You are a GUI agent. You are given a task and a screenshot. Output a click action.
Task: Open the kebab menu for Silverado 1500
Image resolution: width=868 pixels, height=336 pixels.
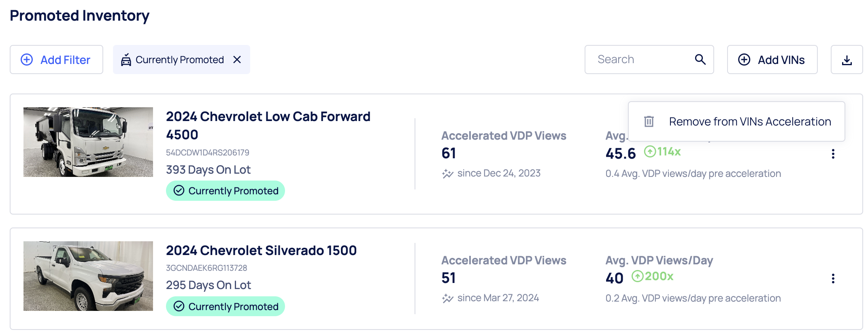pyautogui.click(x=833, y=279)
